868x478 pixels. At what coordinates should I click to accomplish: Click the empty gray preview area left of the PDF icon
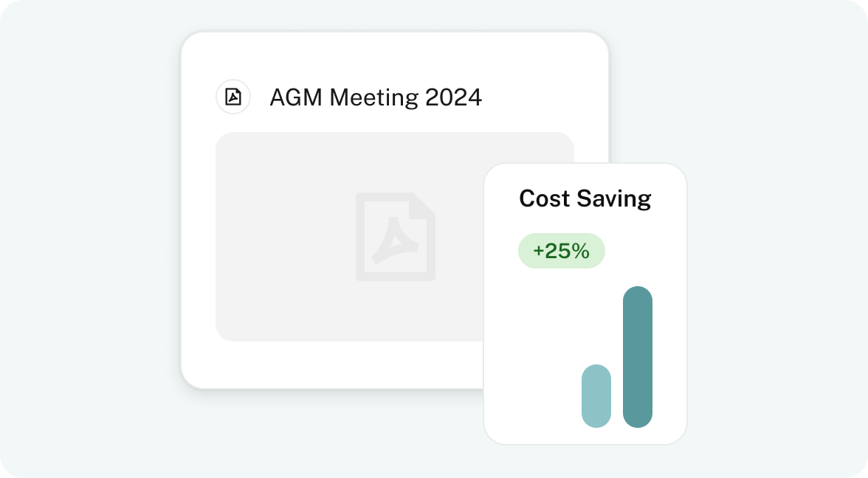coord(284,236)
